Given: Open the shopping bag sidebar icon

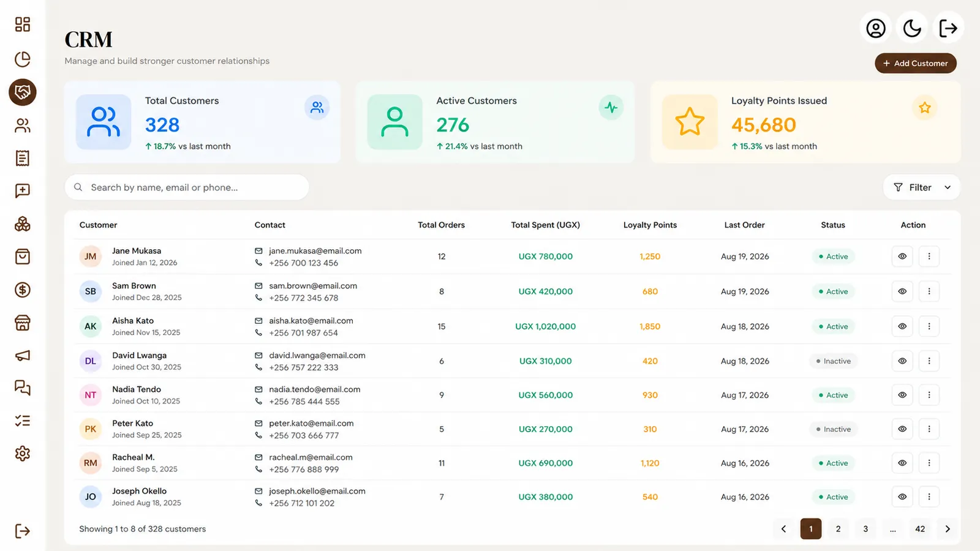Looking at the screenshot, I should [x=23, y=257].
